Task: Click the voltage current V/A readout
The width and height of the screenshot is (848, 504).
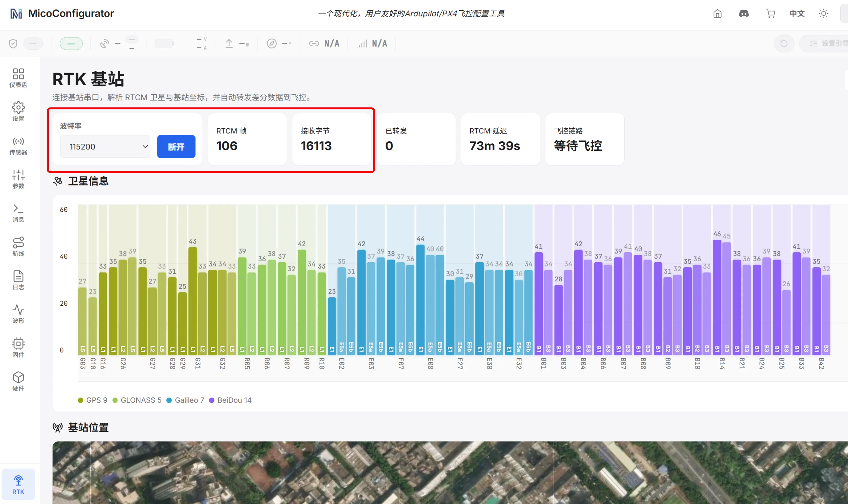Action: (x=202, y=43)
